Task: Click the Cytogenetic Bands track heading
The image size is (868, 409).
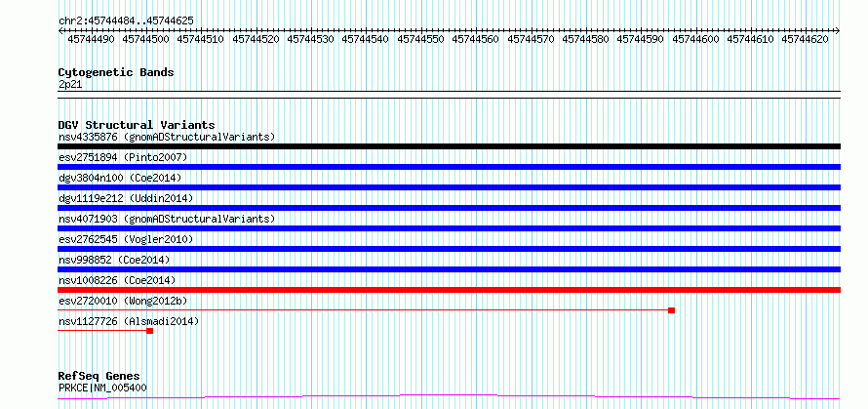Action: coord(116,72)
